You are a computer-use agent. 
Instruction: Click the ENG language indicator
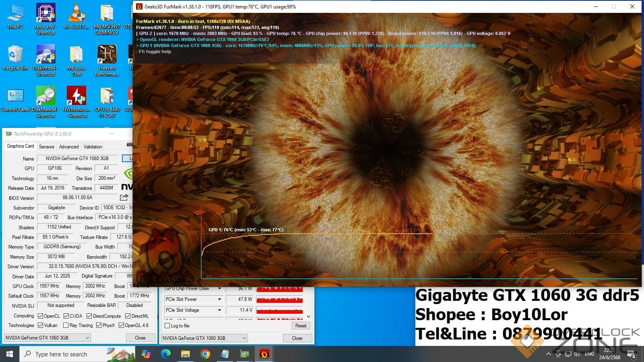click(x=589, y=354)
